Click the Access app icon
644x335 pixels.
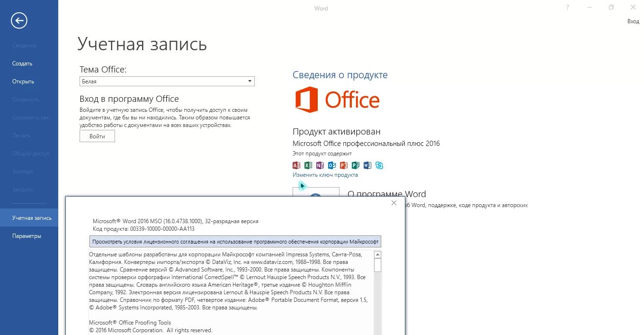[296, 165]
